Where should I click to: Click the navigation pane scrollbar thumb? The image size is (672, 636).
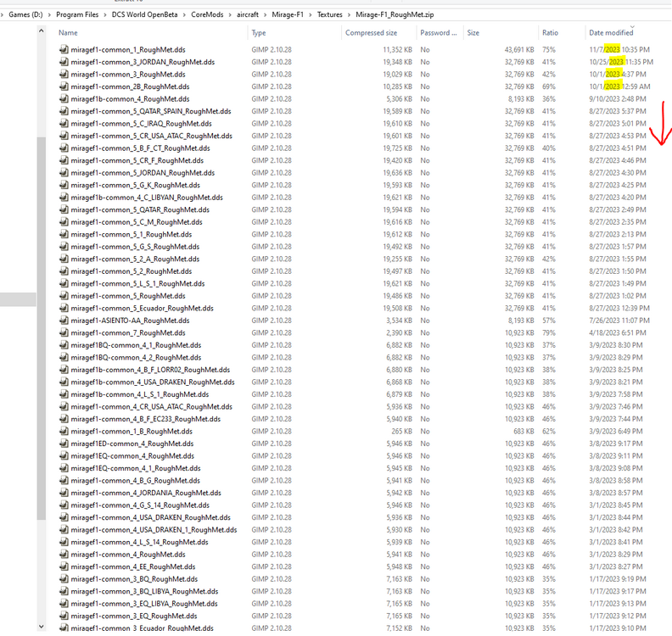tap(41, 328)
